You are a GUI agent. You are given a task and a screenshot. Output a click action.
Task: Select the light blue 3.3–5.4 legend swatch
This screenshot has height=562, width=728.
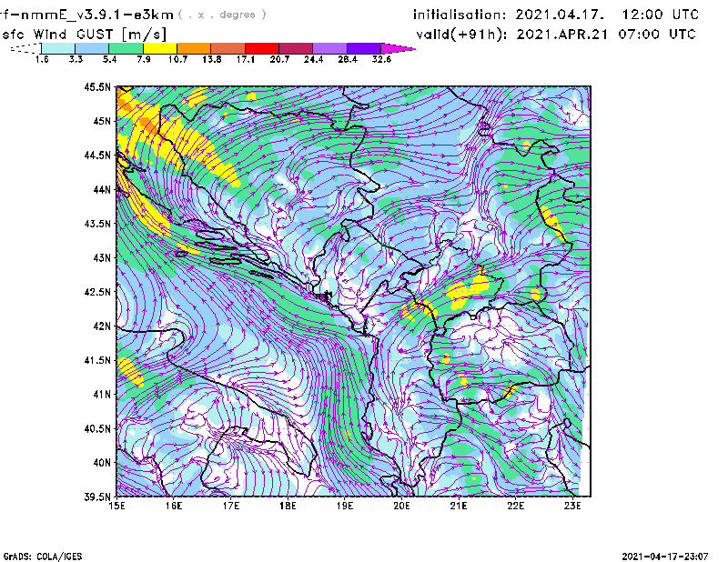tap(92, 48)
